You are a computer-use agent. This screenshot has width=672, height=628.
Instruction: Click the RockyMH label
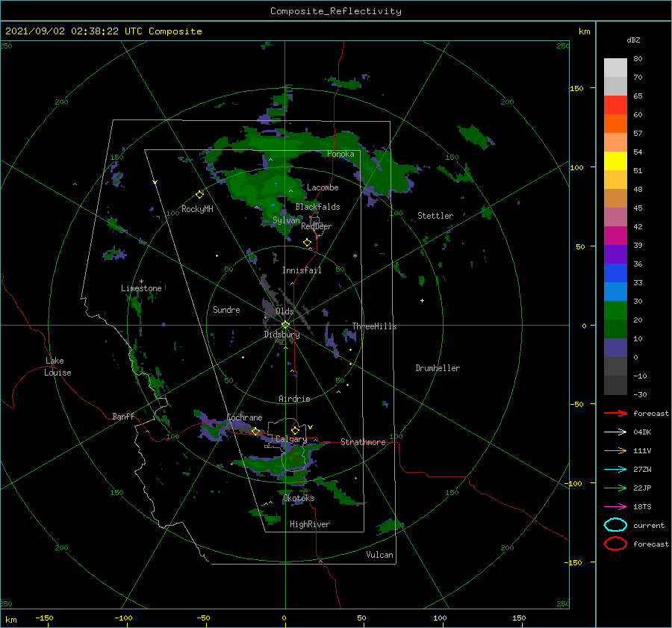tap(197, 209)
